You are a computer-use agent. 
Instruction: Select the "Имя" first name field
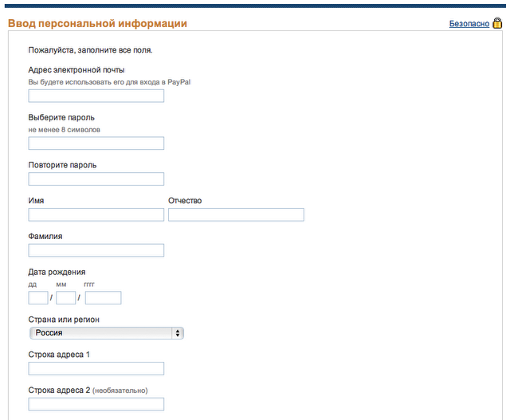point(96,214)
